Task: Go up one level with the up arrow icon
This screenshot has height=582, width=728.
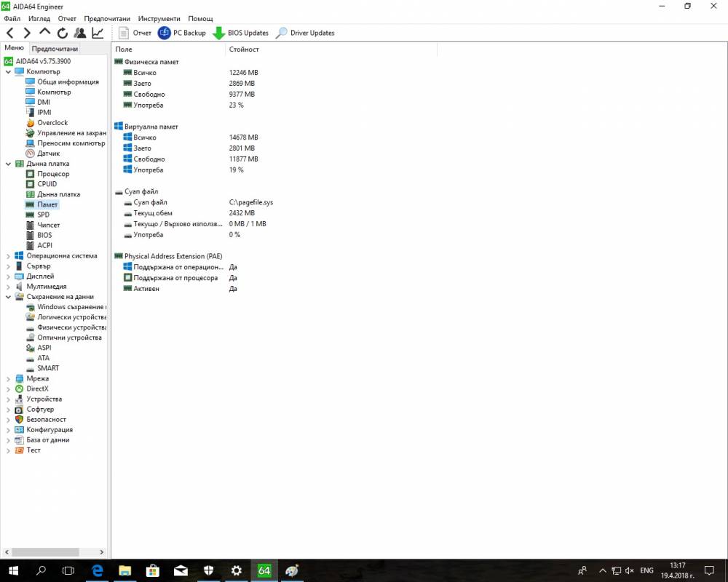Action: 44,32
